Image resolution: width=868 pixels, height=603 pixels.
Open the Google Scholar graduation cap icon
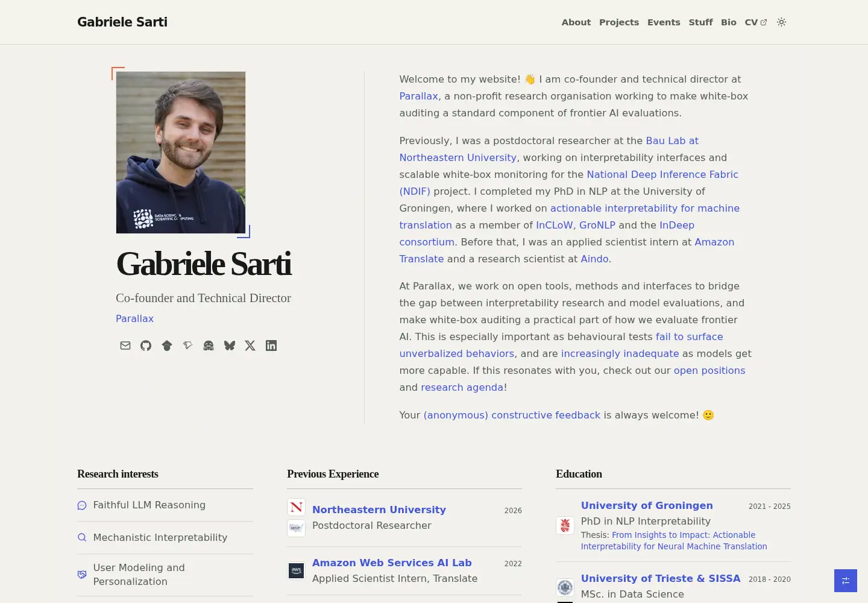(x=167, y=346)
